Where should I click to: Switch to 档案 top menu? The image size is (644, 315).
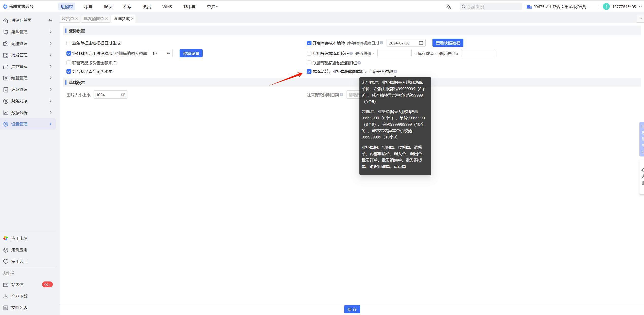point(127,7)
